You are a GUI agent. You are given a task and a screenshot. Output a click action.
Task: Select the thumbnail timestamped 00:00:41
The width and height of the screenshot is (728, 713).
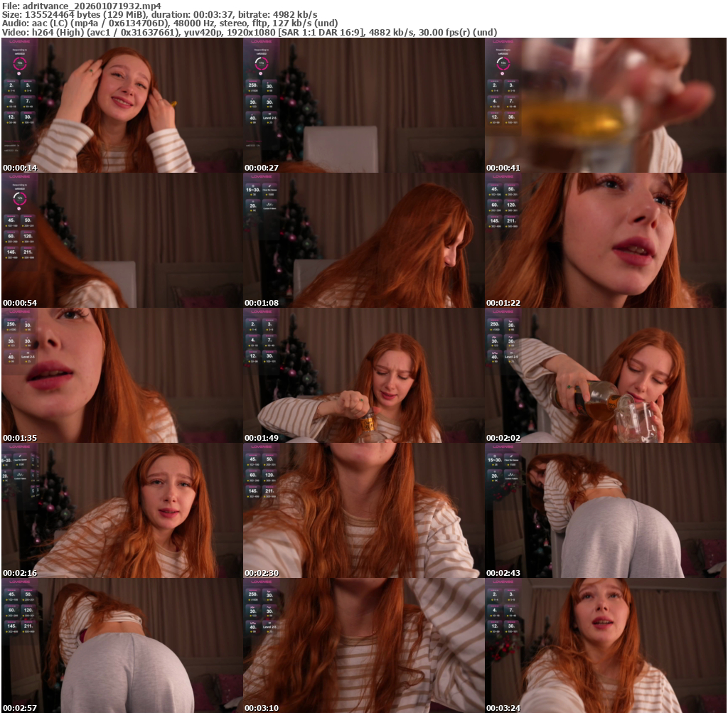(x=606, y=105)
